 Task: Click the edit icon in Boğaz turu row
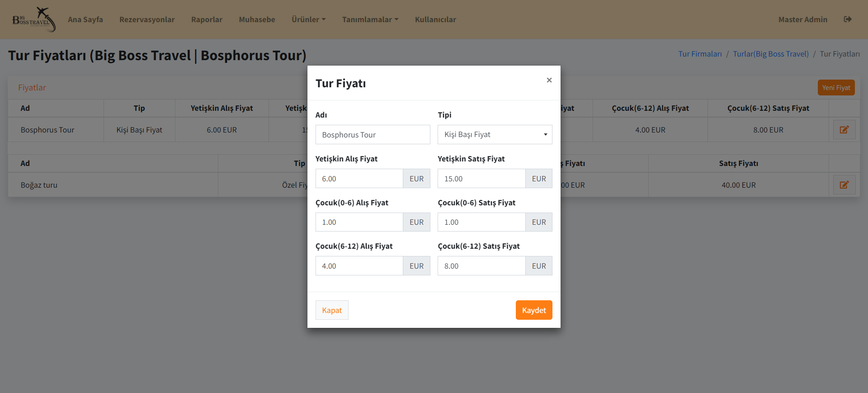click(844, 185)
